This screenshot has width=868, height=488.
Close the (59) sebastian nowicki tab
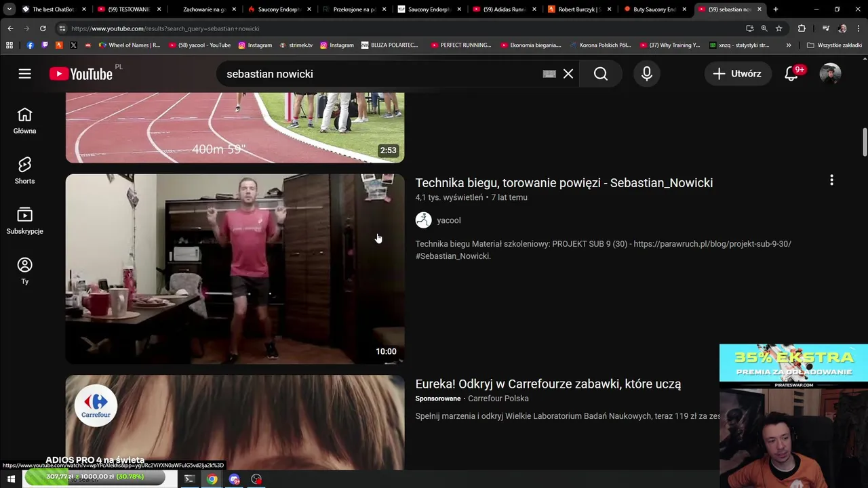(759, 9)
